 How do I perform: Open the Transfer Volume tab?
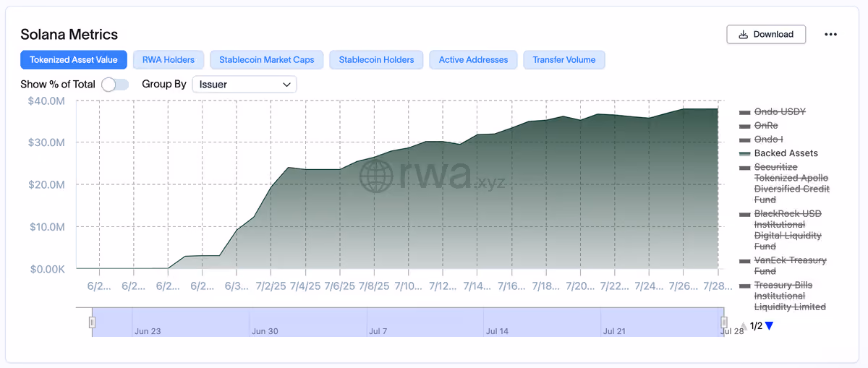(x=564, y=60)
